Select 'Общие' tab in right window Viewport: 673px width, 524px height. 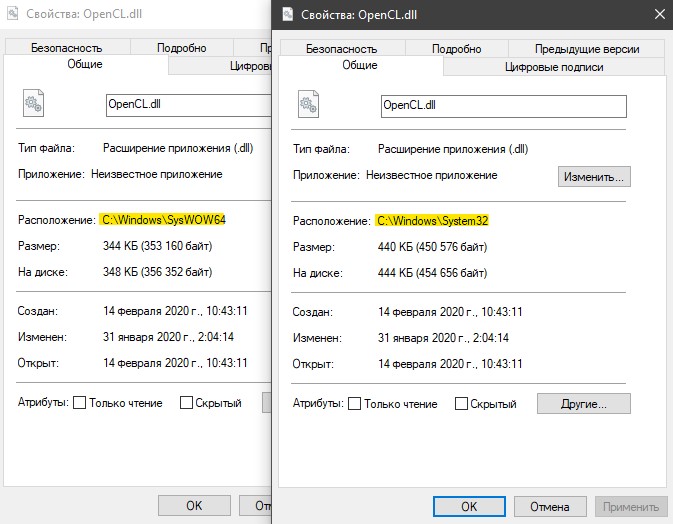(x=360, y=65)
